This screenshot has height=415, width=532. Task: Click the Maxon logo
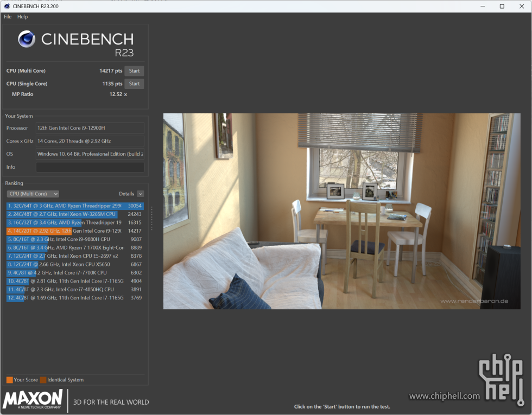point(33,399)
